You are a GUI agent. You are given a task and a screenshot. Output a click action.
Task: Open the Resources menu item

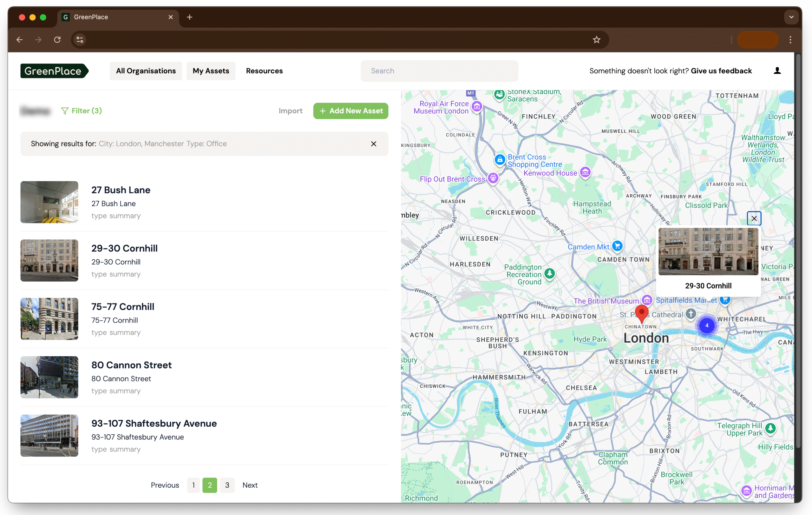[x=264, y=71]
